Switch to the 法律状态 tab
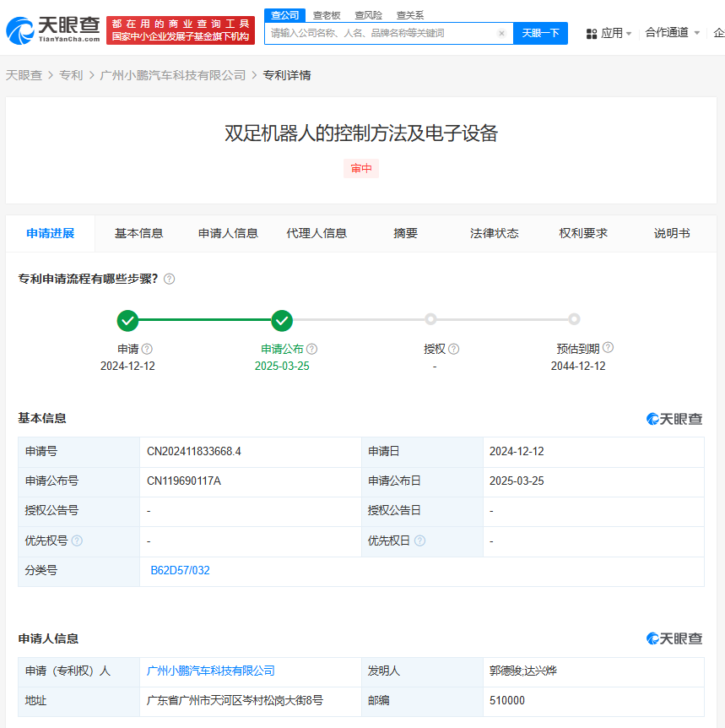The height and width of the screenshot is (728, 725). (x=495, y=233)
